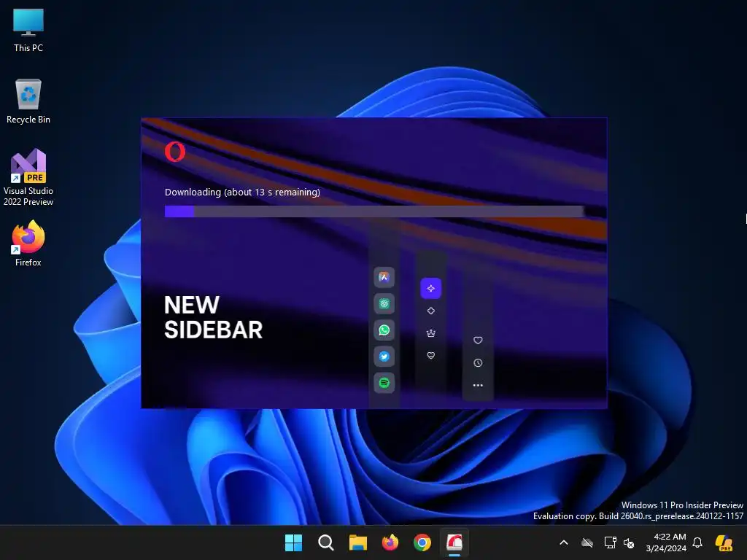Click the highlighted purple sparkle icon
This screenshot has width=747, height=560.
point(430,288)
